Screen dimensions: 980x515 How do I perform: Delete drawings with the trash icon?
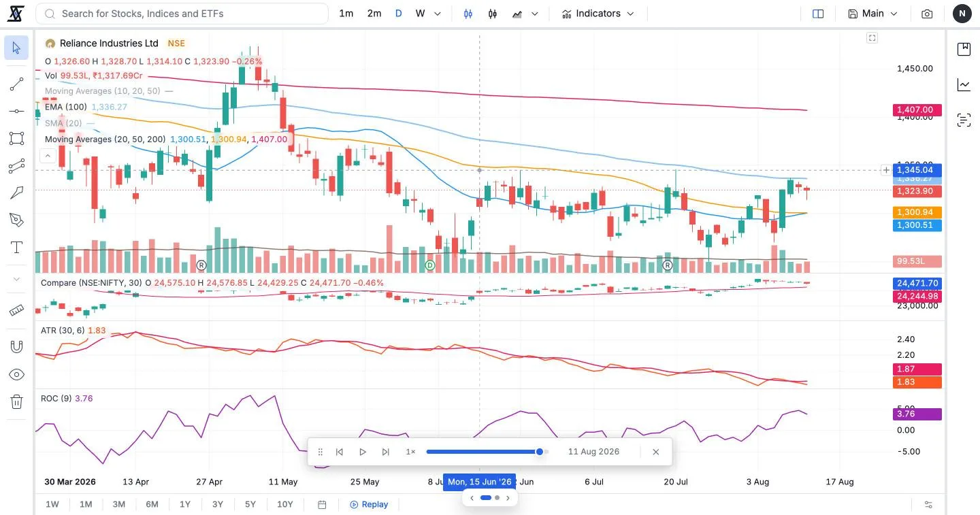(16, 402)
